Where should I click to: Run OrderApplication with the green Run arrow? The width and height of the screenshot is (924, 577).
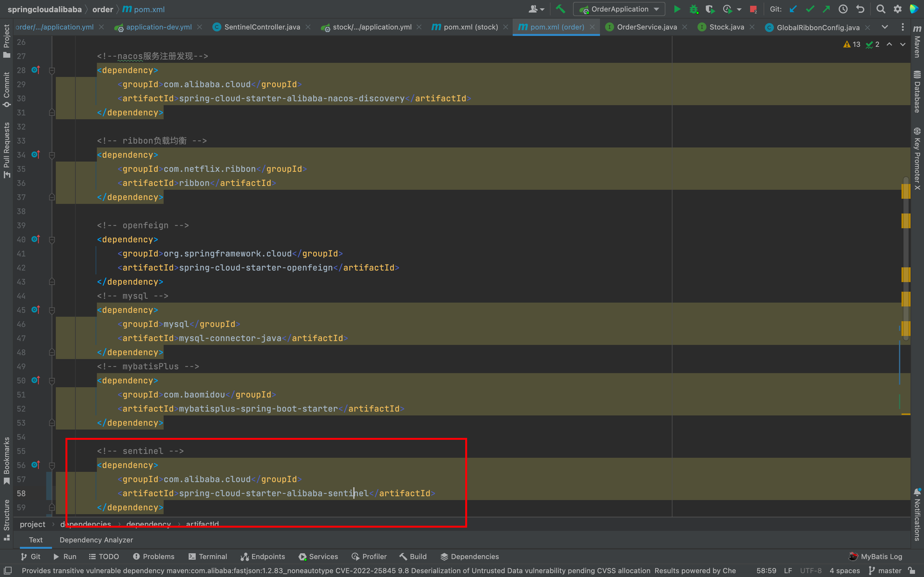click(677, 9)
